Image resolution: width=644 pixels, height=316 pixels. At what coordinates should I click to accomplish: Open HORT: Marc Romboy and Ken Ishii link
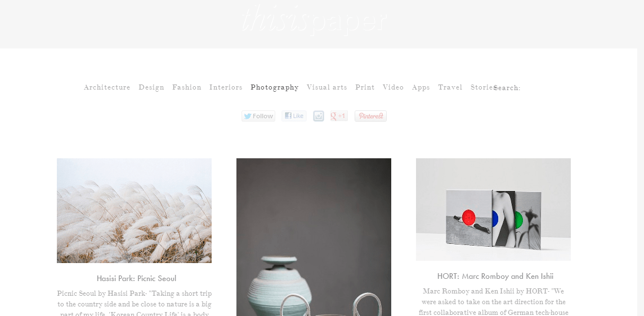495,276
